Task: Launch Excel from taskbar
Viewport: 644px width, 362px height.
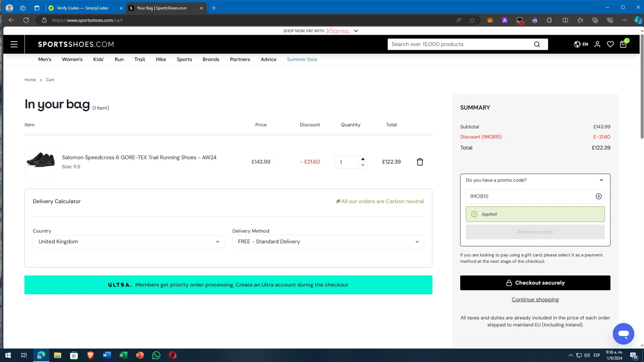Action: [123, 355]
